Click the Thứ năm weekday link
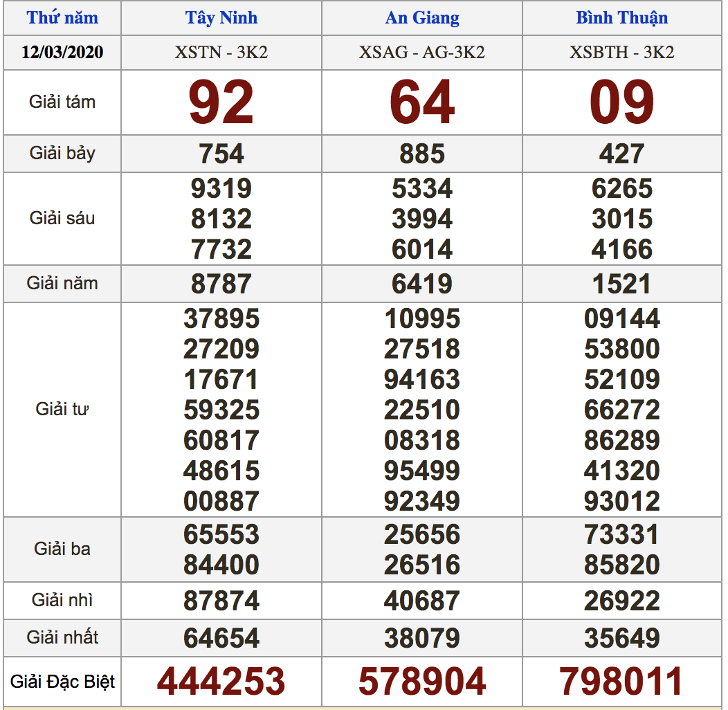 pos(62,18)
